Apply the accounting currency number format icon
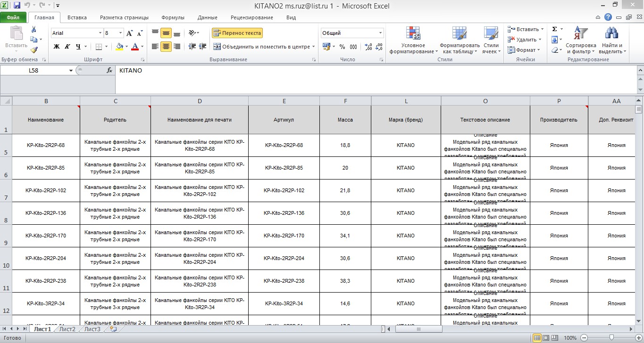Screen dimensions: 644x343 326,47
